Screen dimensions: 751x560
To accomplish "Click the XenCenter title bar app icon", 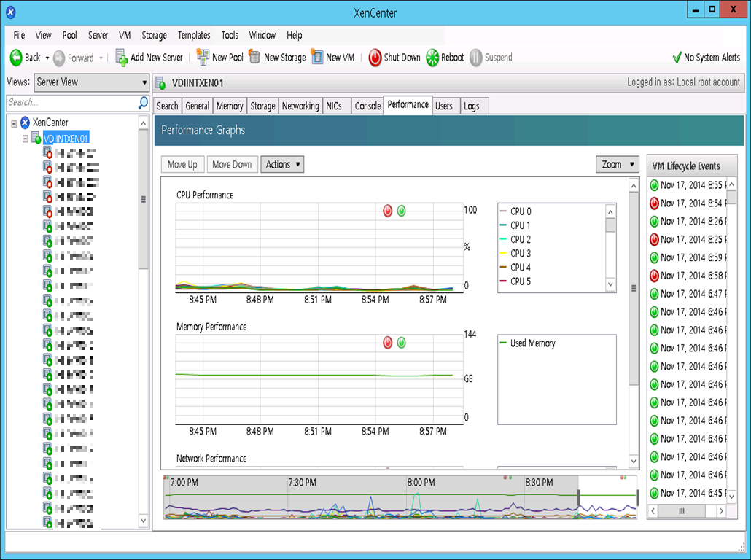I will point(10,12).
